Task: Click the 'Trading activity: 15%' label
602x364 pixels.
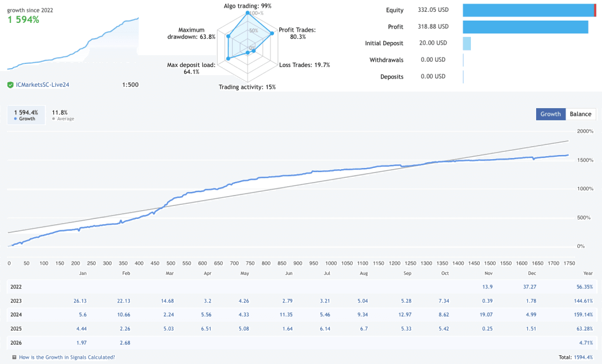Action: click(x=248, y=87)
